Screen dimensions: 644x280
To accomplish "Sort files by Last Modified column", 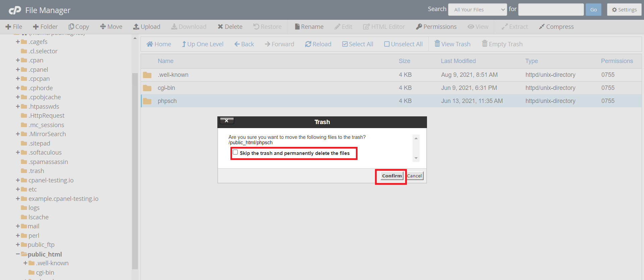I will coord(458,61).
